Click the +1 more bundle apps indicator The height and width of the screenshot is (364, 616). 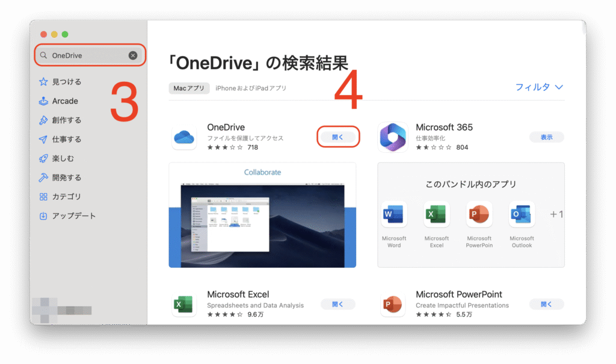coord(556,214)
